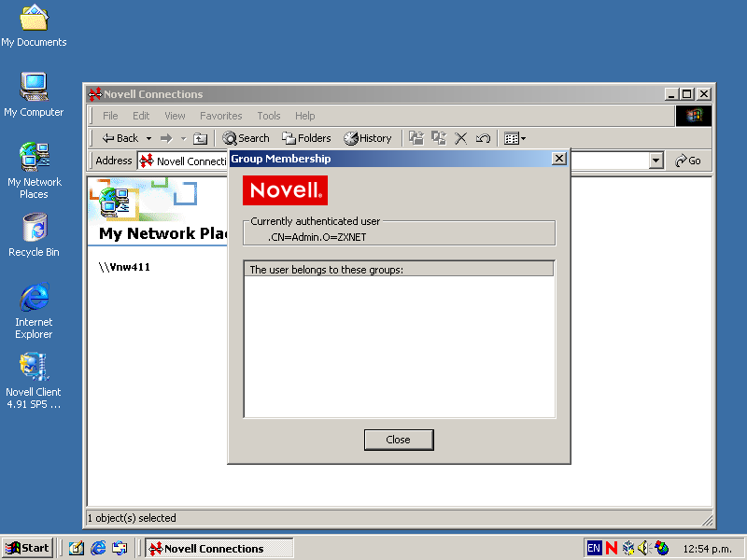Click the Move To toolbar icon

point(416,138)
